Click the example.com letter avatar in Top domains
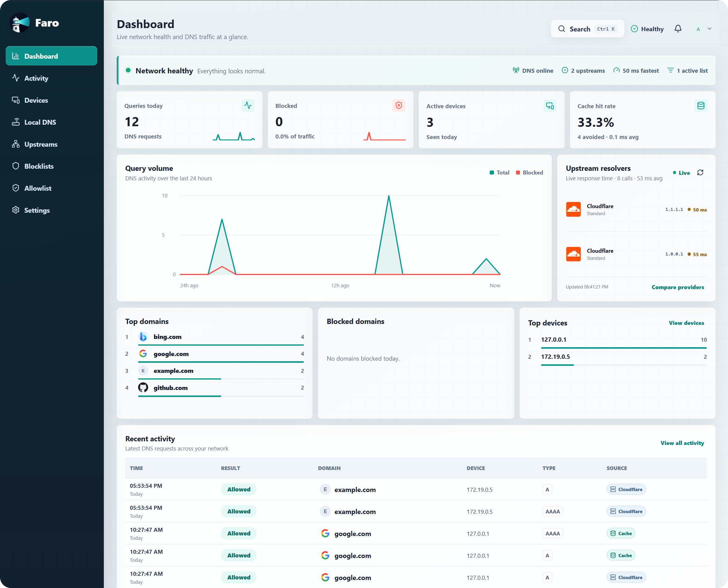The image size is (728, 588). [143, 370]
